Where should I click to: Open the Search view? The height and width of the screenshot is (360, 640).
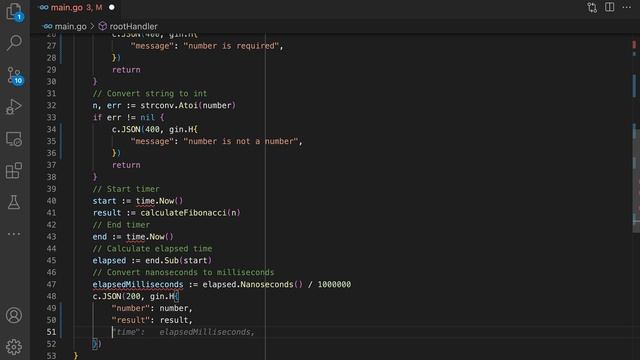point(14,42)
